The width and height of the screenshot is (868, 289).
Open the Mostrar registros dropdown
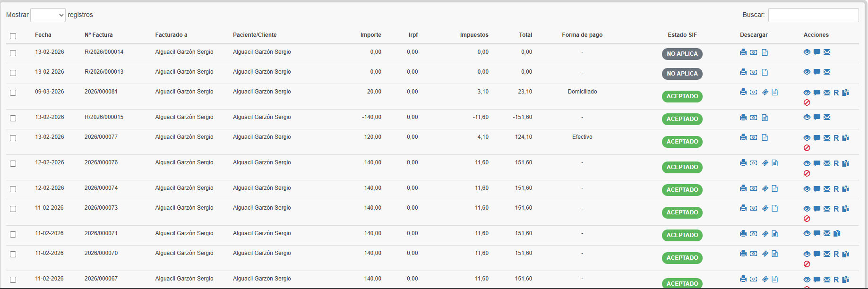coord(48,15)
